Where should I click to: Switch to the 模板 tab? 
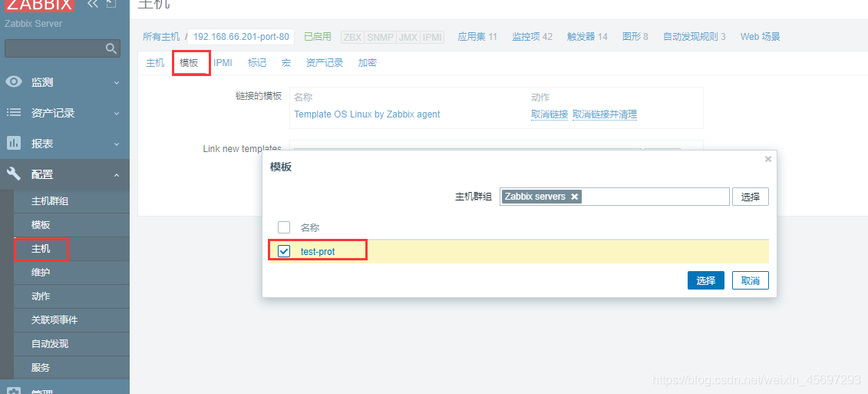189,63
